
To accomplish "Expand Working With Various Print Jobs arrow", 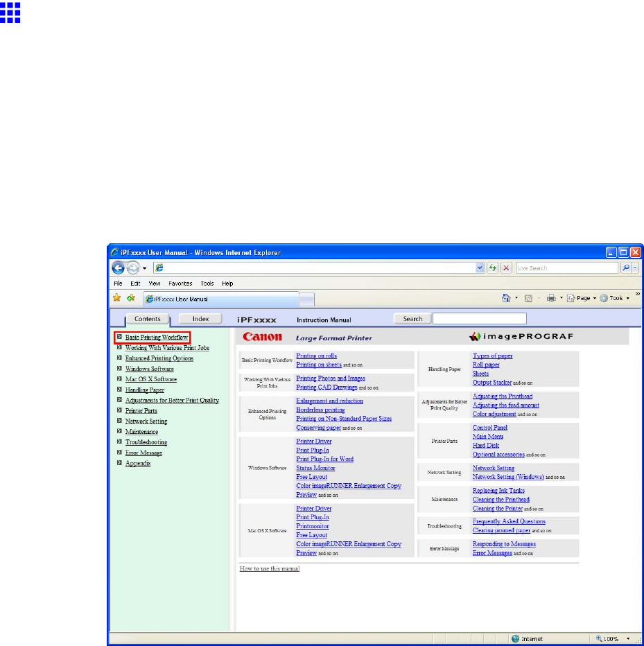I will (x=119, y=347).
